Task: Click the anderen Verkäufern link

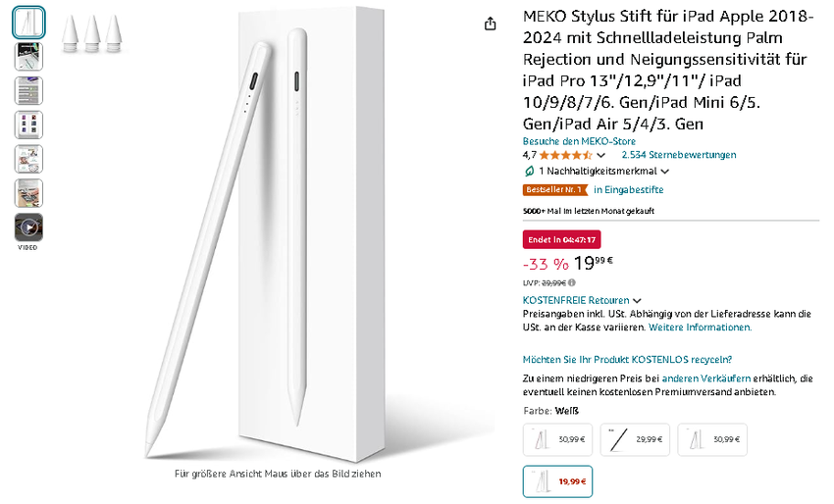Action: pyautogui.click(x=706, y=378)
